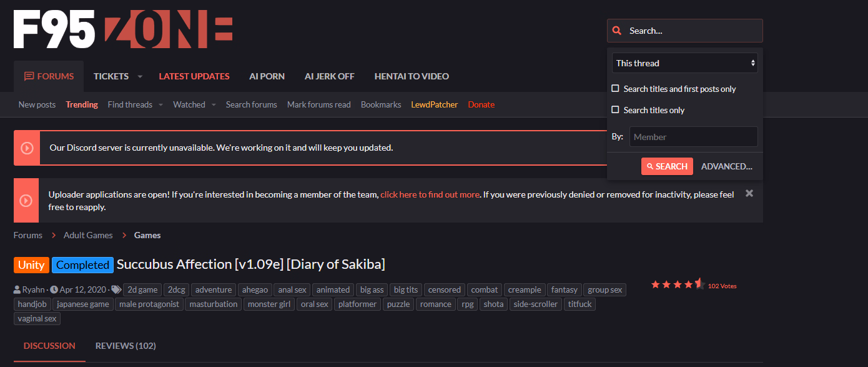868x367 pixels.
Task: Click the star rating for this thread
Action: pyautogui.click(x=678, y=284)
